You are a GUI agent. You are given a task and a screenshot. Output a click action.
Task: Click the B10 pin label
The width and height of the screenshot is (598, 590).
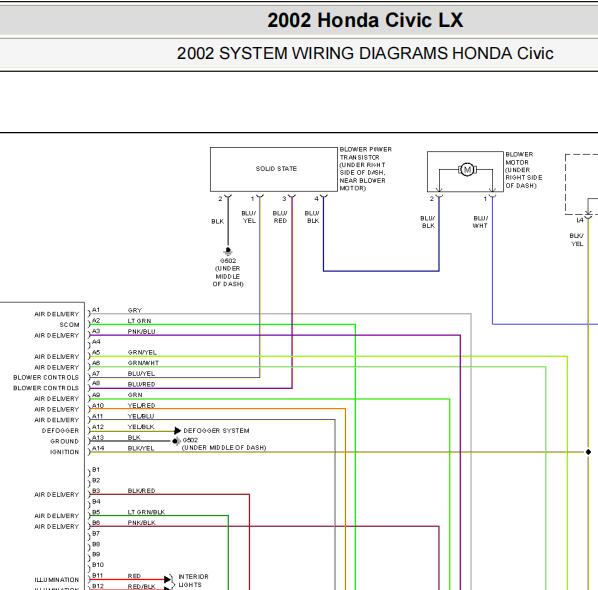tap(98, 565)
